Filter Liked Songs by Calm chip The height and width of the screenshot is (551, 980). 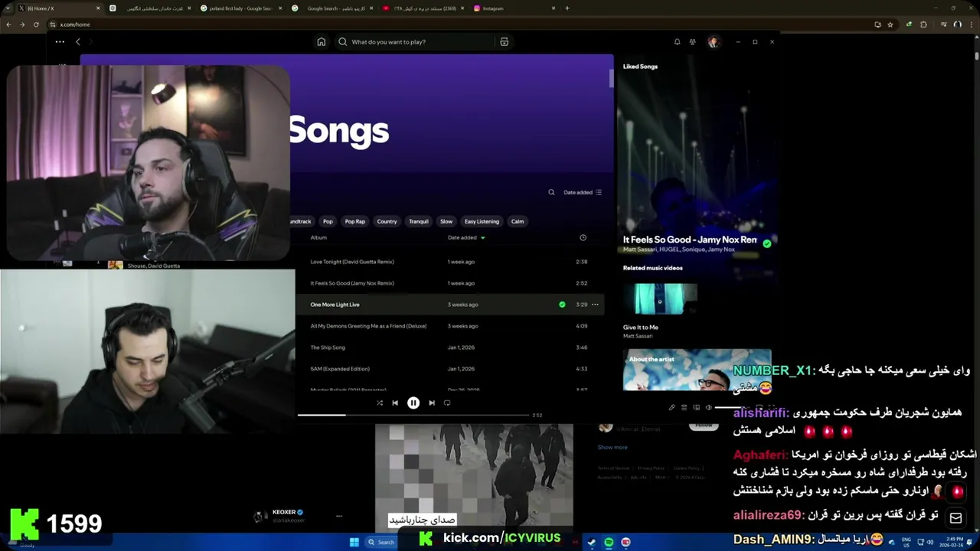click(518, 221)
